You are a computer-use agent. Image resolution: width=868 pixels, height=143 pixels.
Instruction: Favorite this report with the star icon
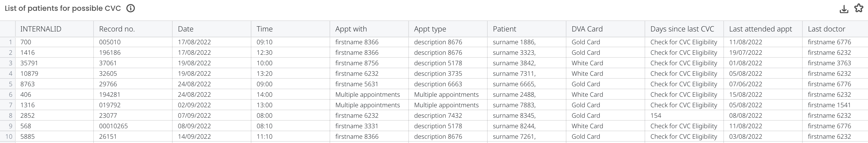click(x=859, y=8)
